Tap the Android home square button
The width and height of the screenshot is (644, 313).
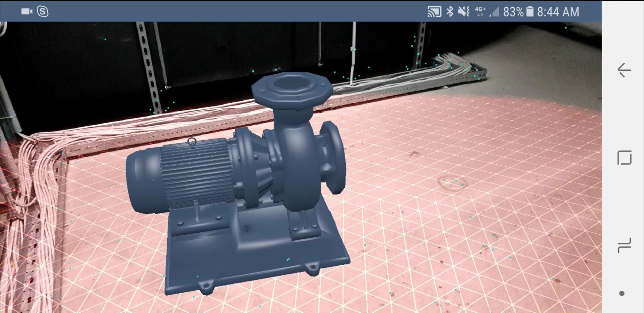point(624,158)
